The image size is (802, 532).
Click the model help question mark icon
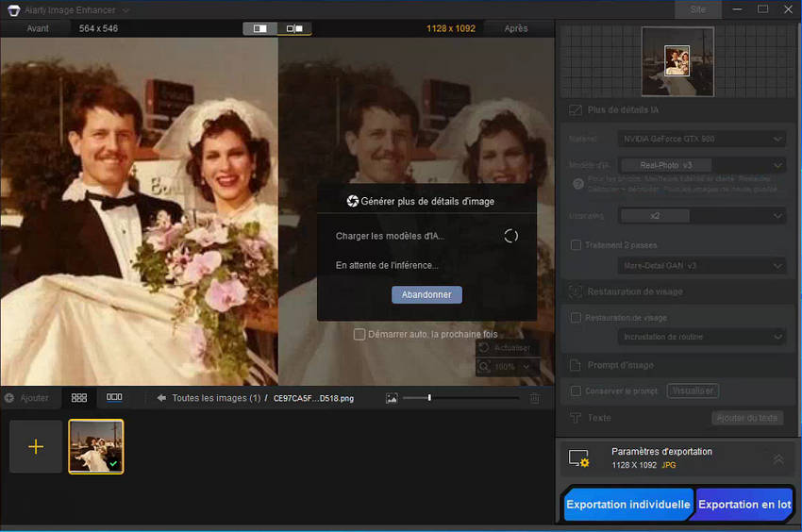pyautogui.click(x=578, y=184)
